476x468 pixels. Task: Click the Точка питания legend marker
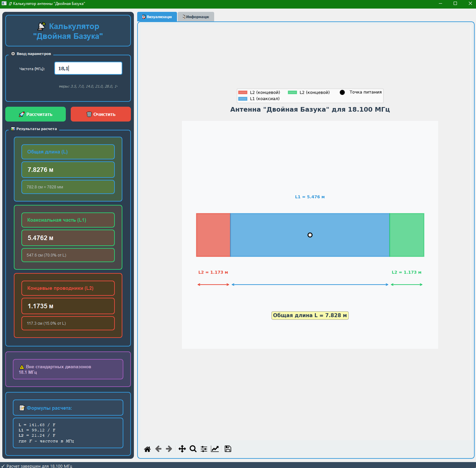coord(342,92)
